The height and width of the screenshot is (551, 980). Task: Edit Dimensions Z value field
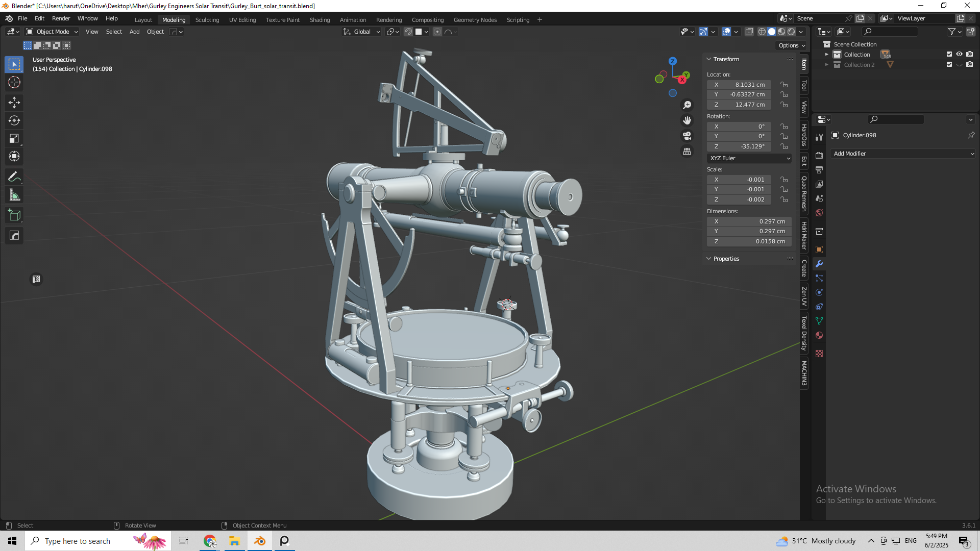click(749, 241)
